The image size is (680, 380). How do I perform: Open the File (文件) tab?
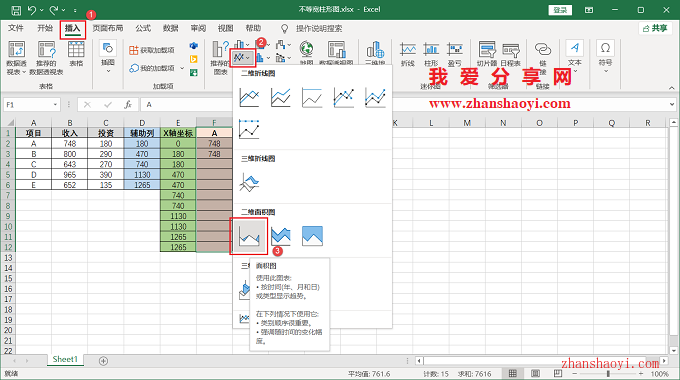(x=16, y=28)
